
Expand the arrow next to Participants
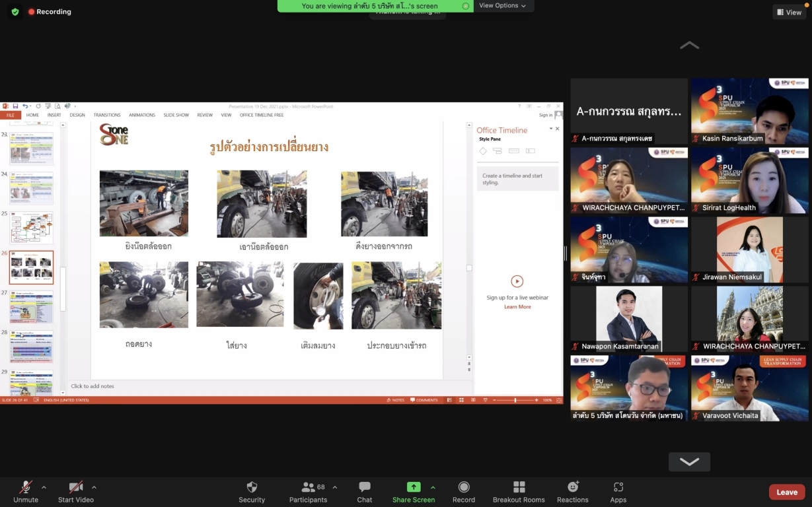334,487
